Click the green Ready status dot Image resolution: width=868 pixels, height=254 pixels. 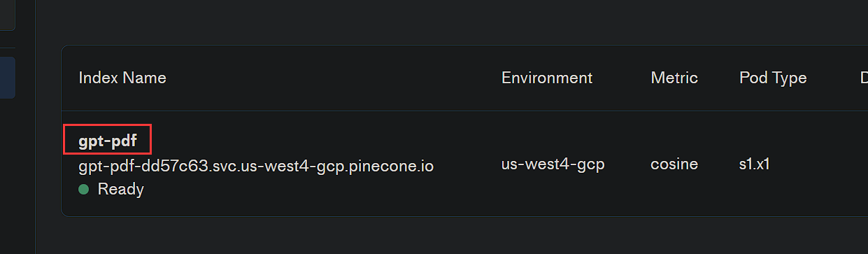(84, 189)
